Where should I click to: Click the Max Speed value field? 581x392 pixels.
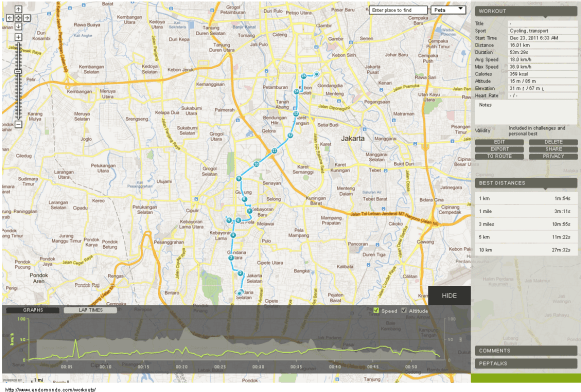tap(542, 67)
